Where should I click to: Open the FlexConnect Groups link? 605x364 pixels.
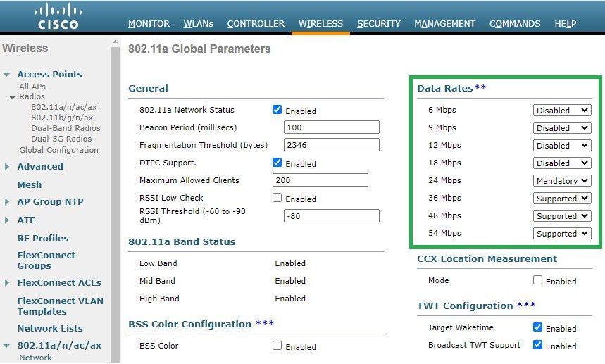pos(46,261)
